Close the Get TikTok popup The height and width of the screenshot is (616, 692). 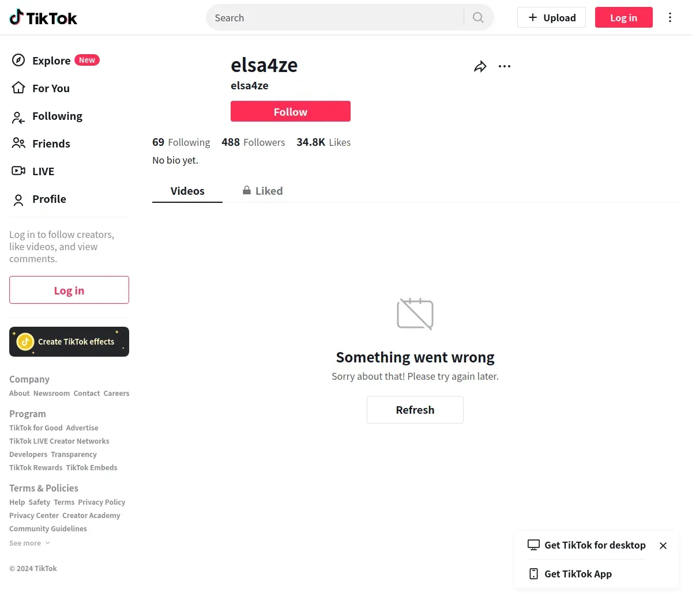663,546
